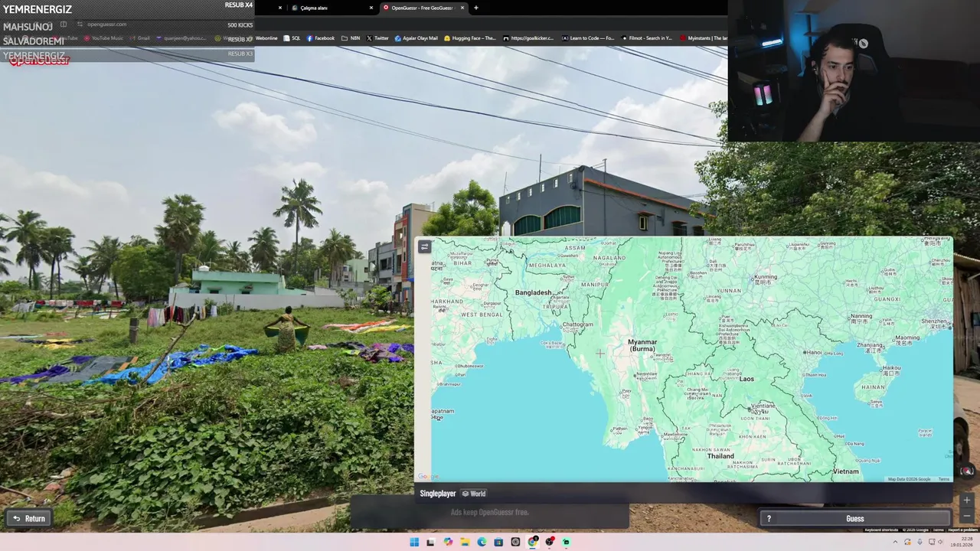The image size is (980, 551).
Task: Open the Agalar Olayı Mail bookmark
Action: point(416,37)
